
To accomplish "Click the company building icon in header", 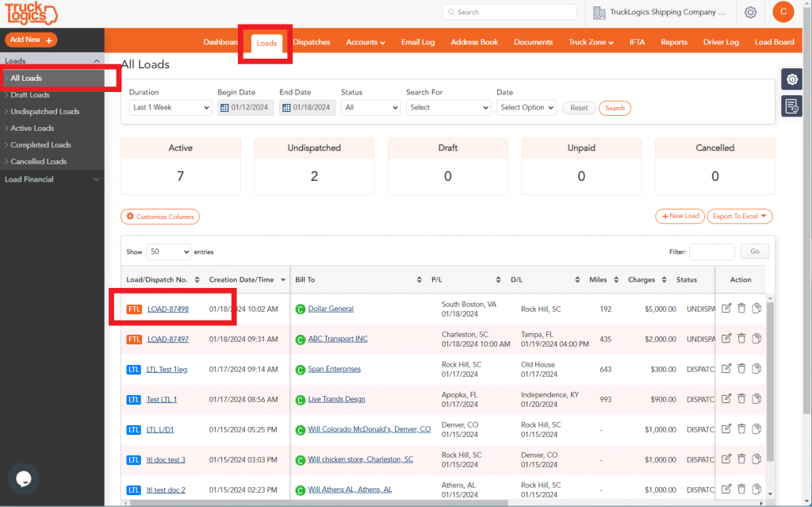I will pyautogui.click(x=599, y=13).
